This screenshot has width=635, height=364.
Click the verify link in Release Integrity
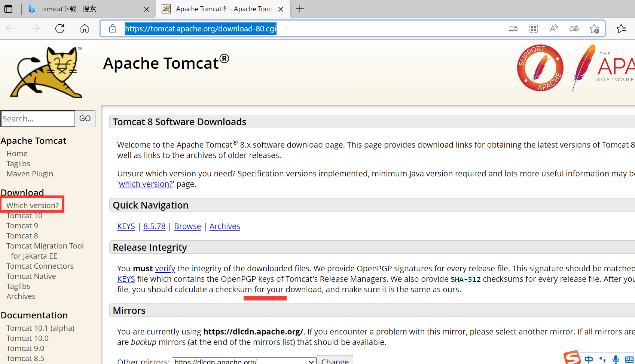tap(165, 269)
